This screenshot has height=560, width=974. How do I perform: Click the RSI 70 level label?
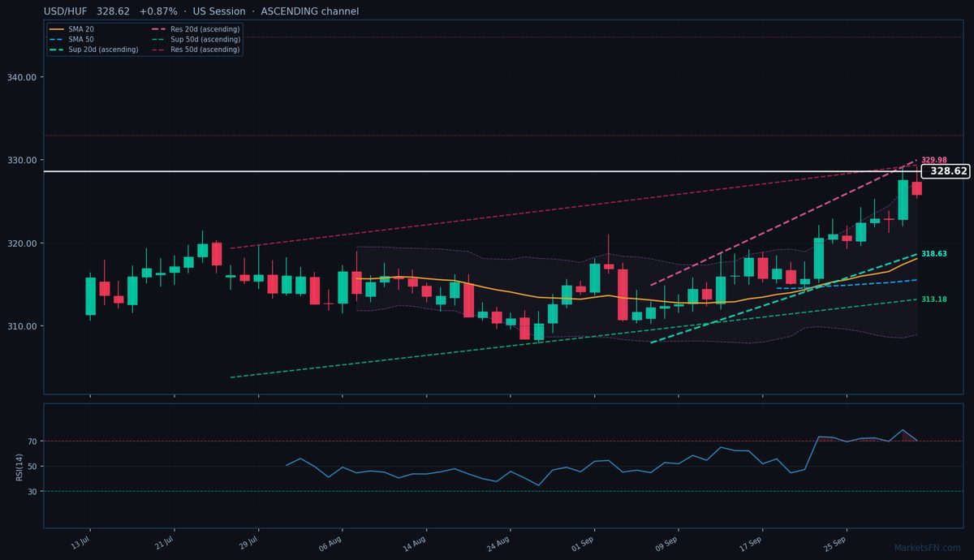click(32, 442)
